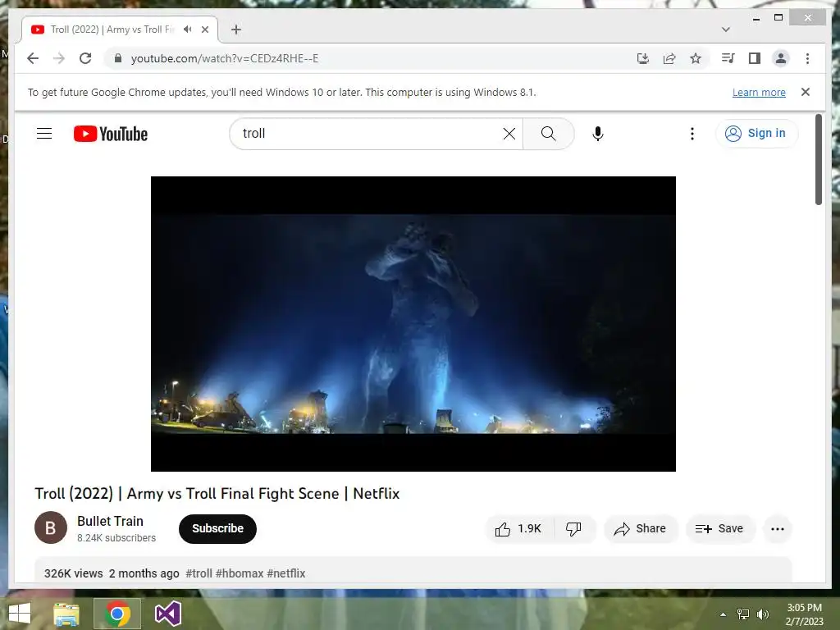
Task: Clear the search query with the X
Action: (509, 134)
